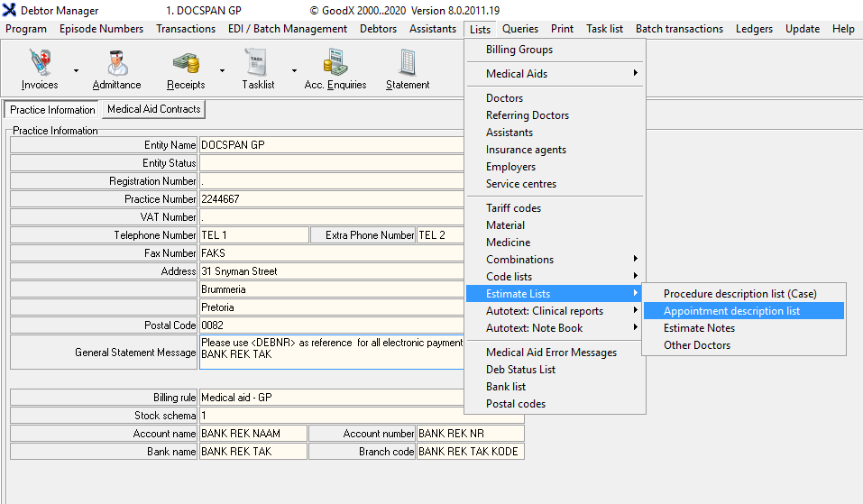Open the Queries menu

pyautogui.click(x=520, y=29)
